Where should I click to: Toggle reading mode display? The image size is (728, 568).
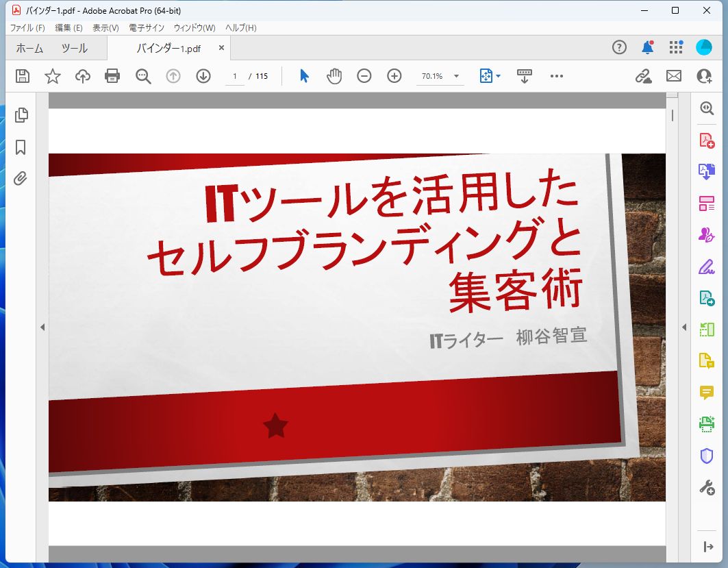[524, 76]
